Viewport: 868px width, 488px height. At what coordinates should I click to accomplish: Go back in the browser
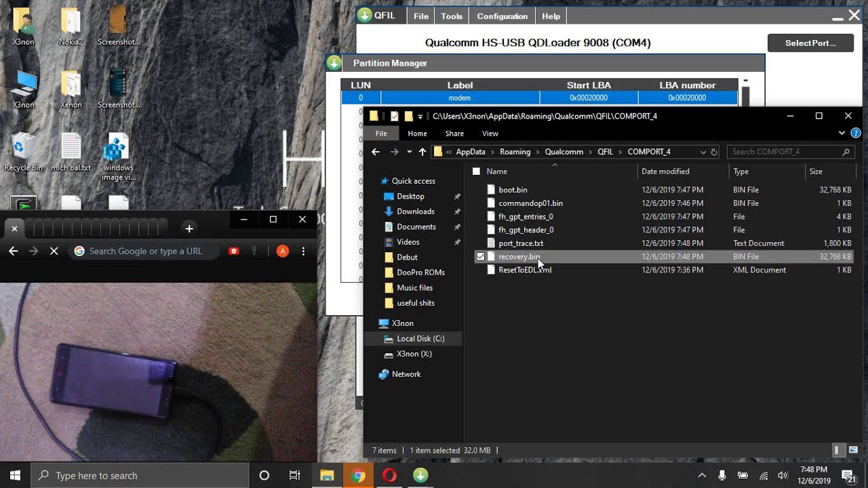click(x=14, y=251)
